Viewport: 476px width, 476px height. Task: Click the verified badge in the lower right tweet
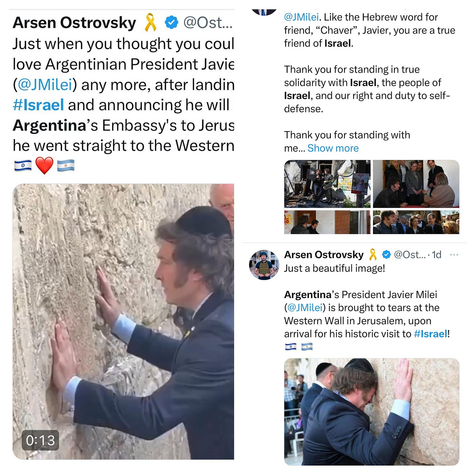click(x=386, y=254)
